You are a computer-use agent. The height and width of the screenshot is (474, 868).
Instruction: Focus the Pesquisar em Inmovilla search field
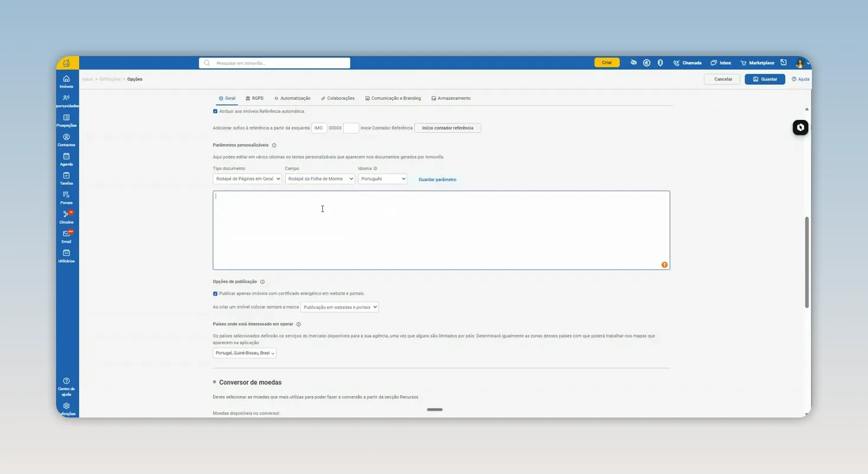point(275,63)
